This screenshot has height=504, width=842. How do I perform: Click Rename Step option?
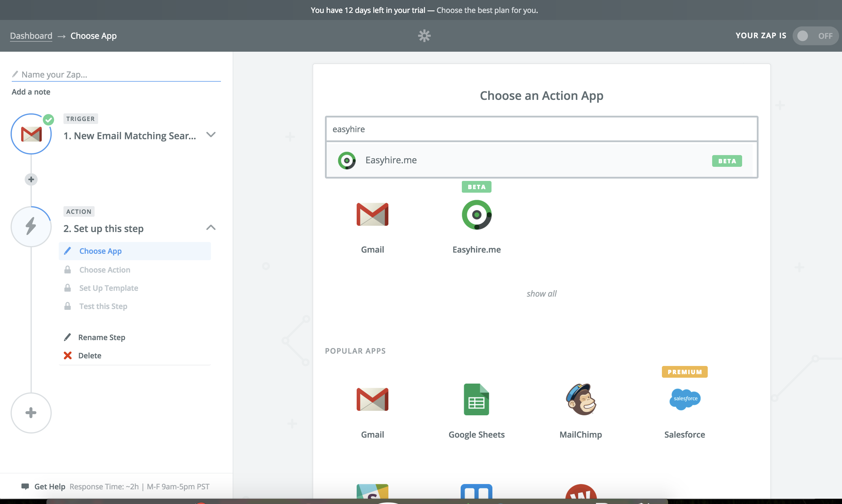pyautogui.click(x=102, y=337)
